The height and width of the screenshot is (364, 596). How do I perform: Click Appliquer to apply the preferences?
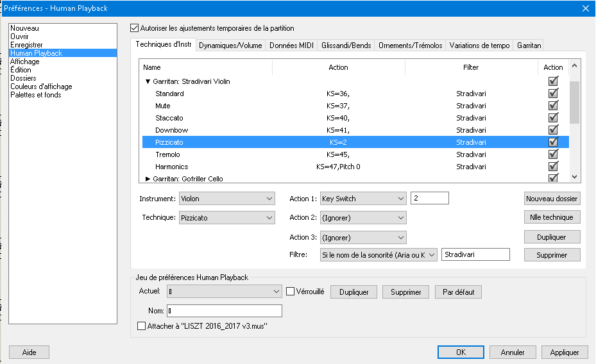(x=565, y=352)
